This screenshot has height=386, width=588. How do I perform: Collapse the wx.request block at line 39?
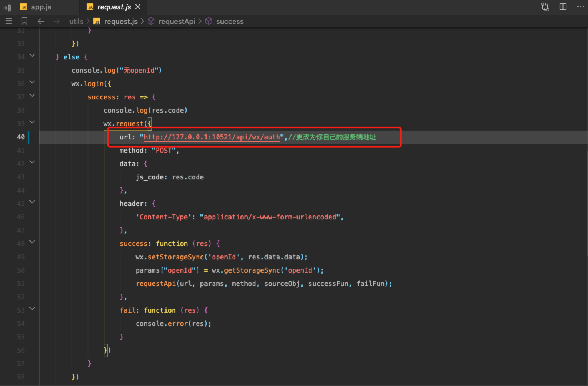[32, 122]
